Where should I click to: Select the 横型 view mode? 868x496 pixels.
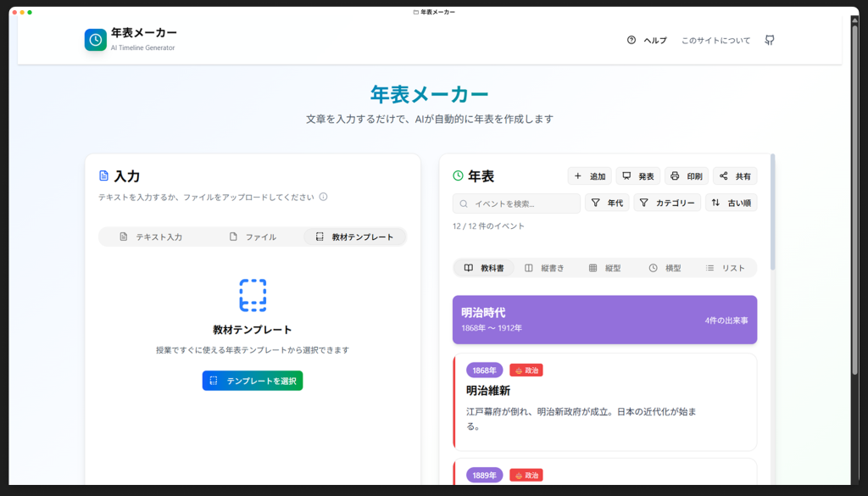665,268
